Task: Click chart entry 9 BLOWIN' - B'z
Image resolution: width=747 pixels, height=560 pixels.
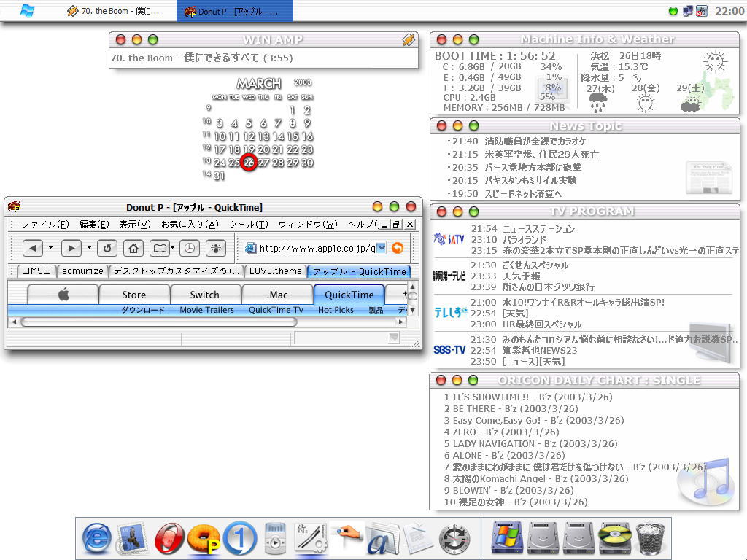Action: point(508,491)
